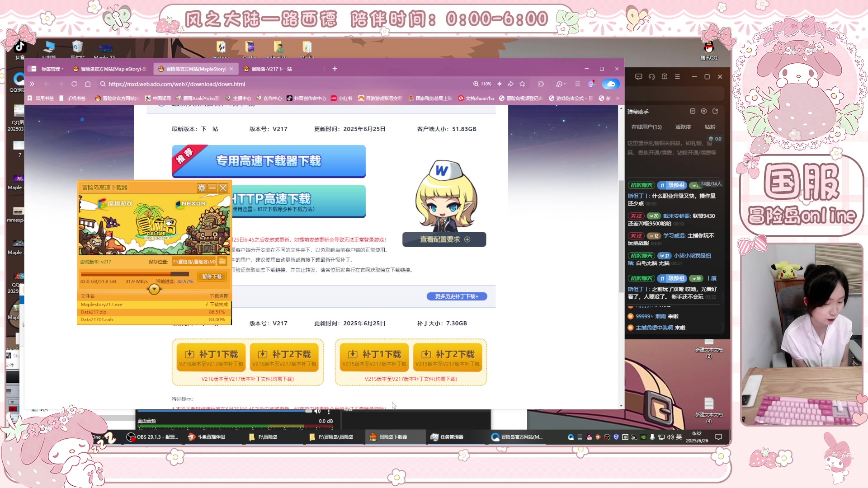Download V215 to V217 补丁2下载

pyautogui.click(x=448, y=357)
